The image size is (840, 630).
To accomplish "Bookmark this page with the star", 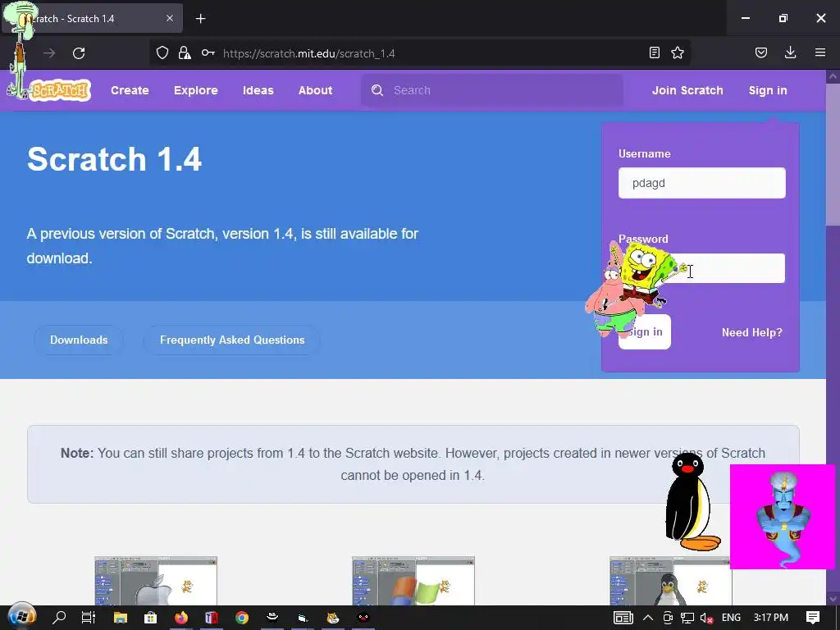I will pyautogui.click(x=678, y=52).
